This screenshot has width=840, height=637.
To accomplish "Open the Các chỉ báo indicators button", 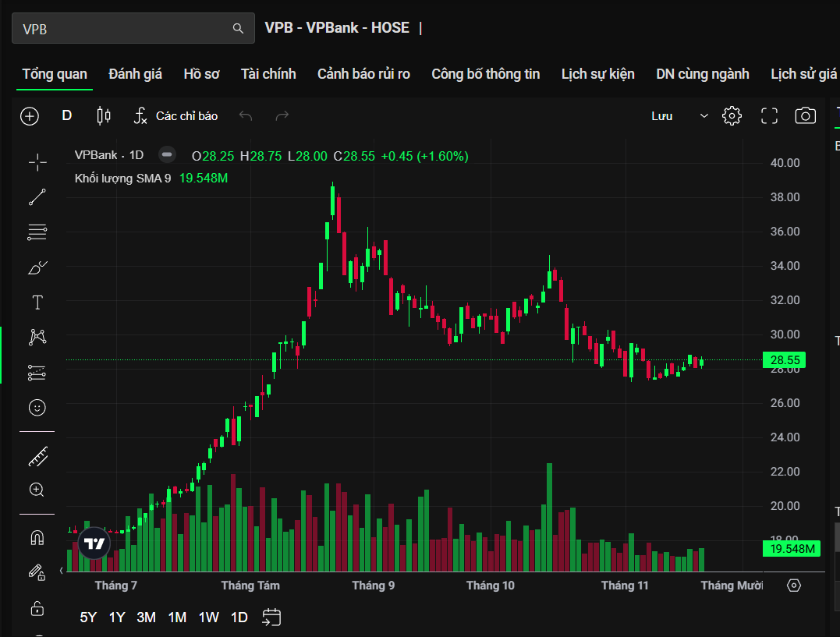I will pos(176,116).
